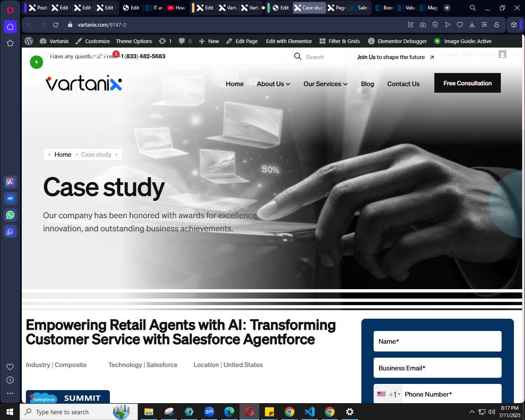
Task: Open bookmarks star in Opera sidebar
Action: pos(10,43)
